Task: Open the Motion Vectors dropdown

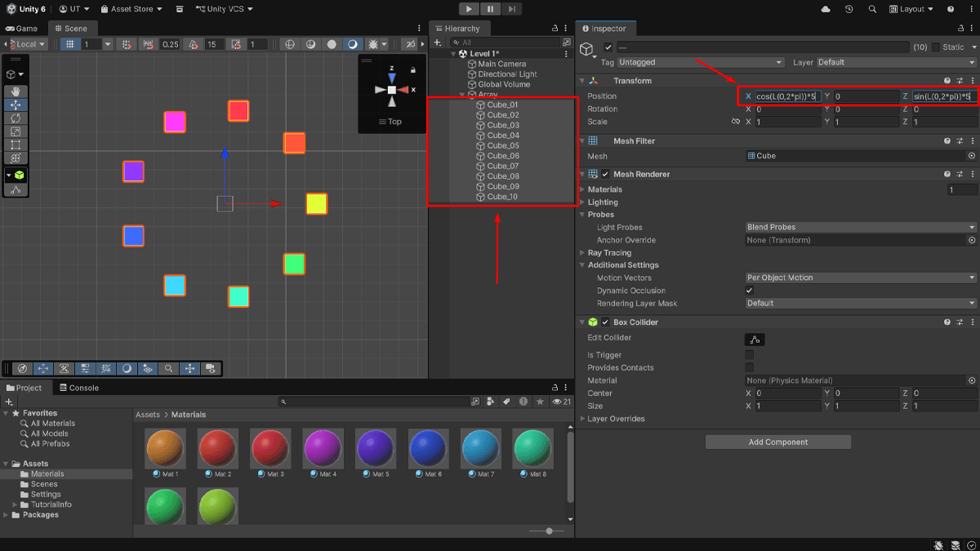Action: (861, 278)
